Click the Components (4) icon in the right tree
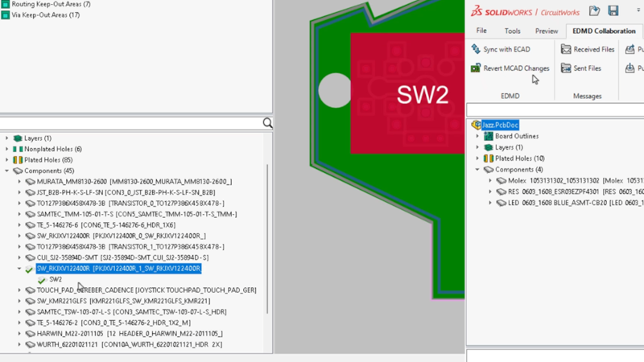This screenshot has width=644, height=362. click(x=489, y=169)
